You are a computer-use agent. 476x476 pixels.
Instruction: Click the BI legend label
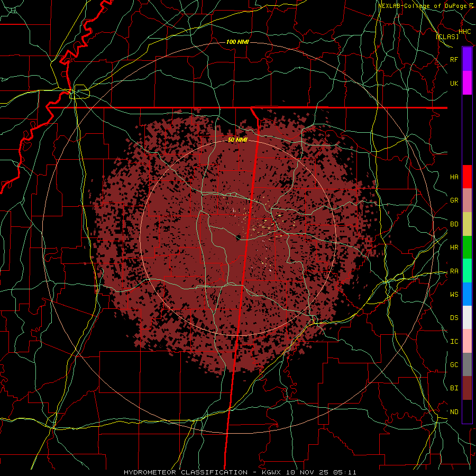pyautogui.click(x=454, y=388)
